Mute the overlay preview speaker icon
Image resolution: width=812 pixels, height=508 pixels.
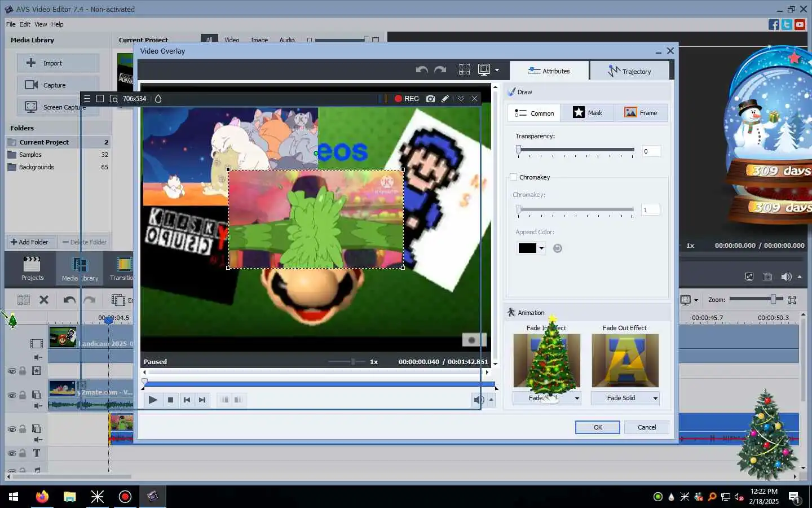click(478, 400)
